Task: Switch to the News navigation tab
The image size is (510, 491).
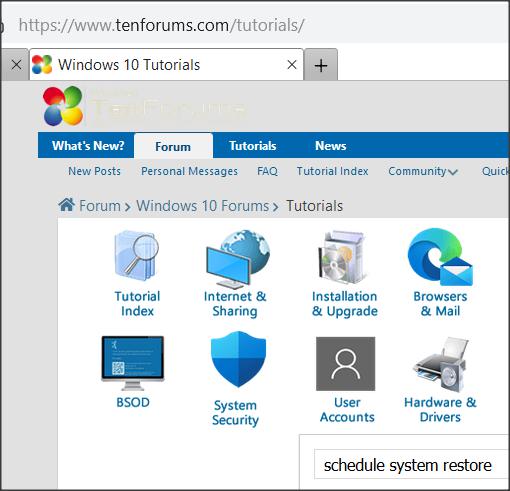Action: 331,146
